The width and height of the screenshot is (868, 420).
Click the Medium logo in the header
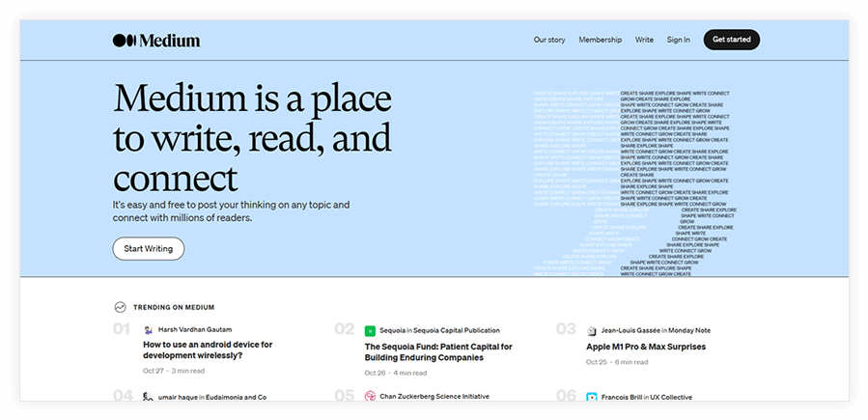click(156, 41)
